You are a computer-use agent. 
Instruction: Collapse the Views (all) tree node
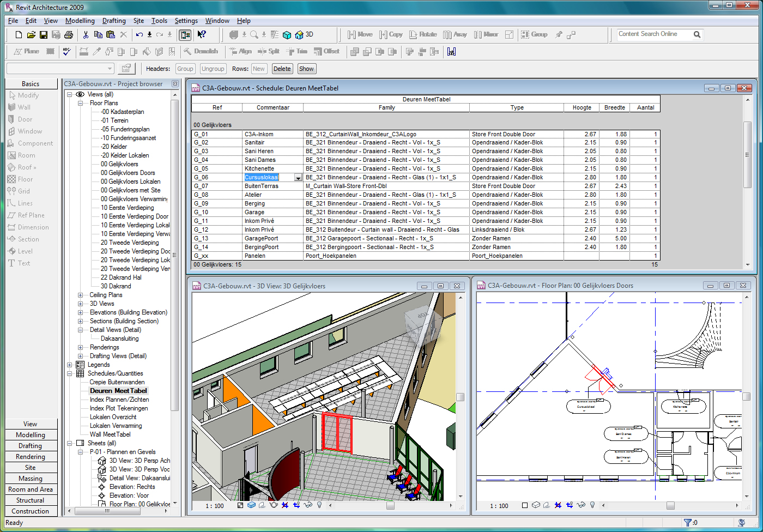(x=70, y=94)
